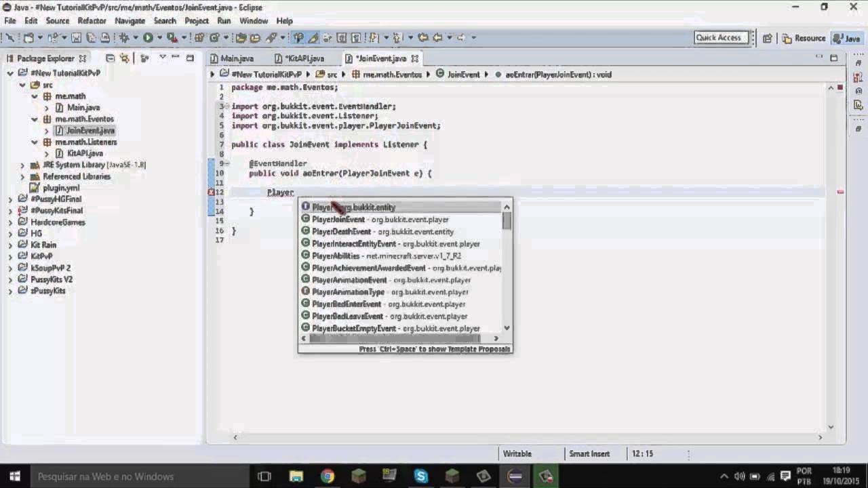Open Google Chrome from the taskbar
This screenshot has height=488, width=868.
[328, 476]
